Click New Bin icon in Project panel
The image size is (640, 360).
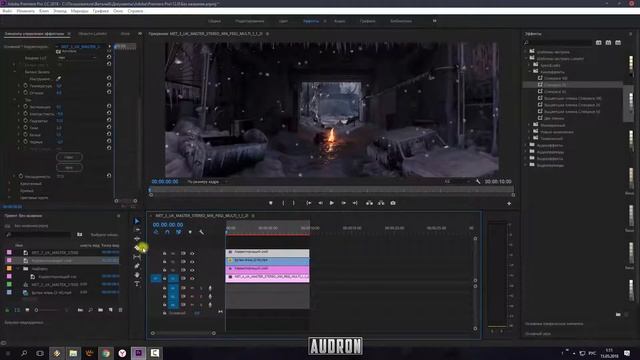pos(100,310)
